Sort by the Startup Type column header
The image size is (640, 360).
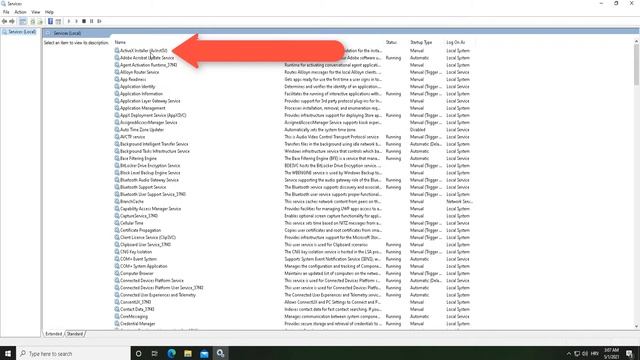click(421, 42)
